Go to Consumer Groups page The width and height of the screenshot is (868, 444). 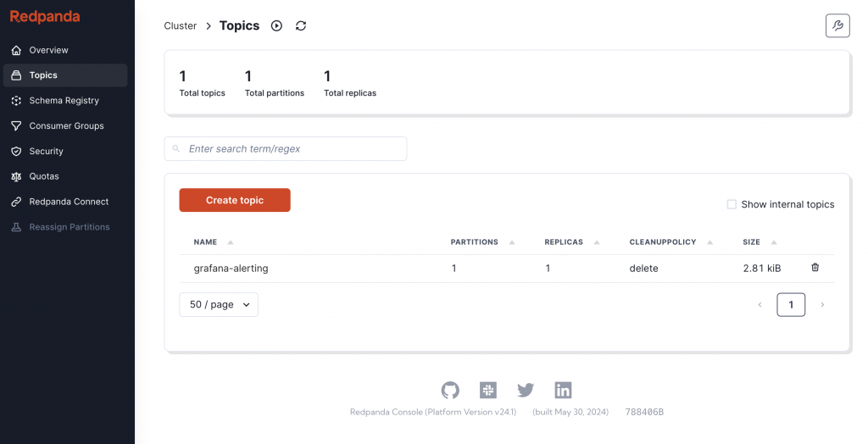coord(66,125)
